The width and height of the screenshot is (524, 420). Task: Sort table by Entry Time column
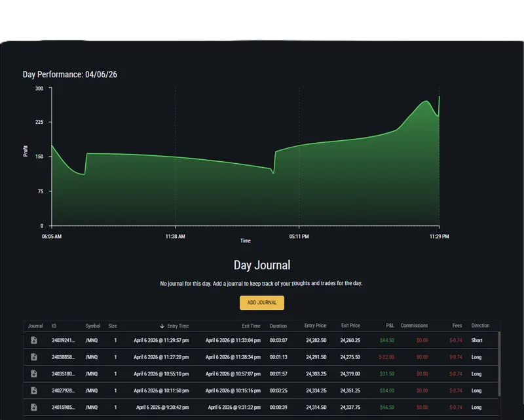click(178, 326)
